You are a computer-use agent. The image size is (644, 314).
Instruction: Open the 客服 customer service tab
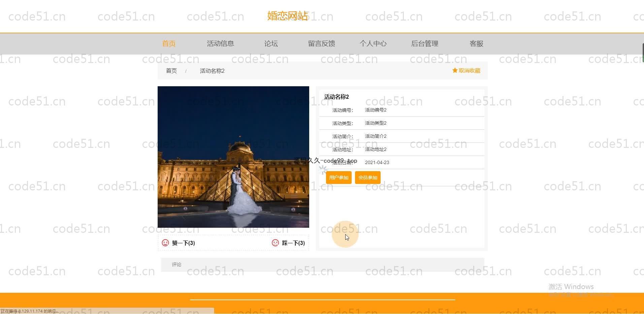click(x=476, y=44)
